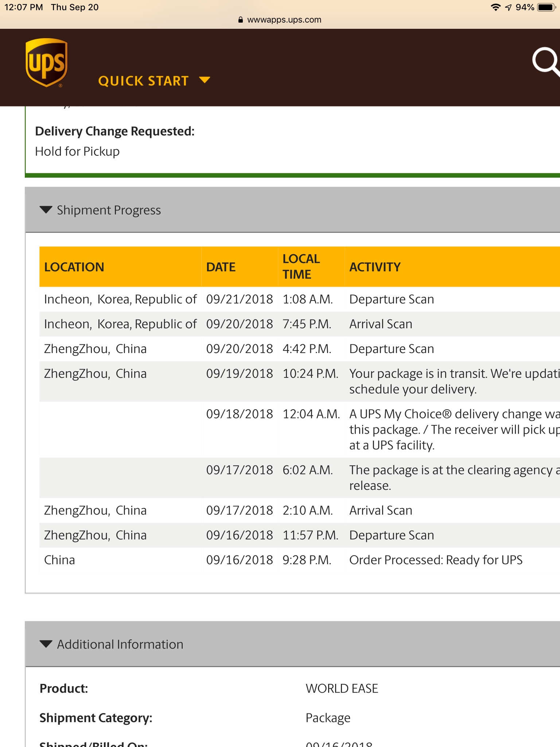Select the 09/21/2018 date cell
Viewport: 560px width, 747px height.
[x=240, y=299]
